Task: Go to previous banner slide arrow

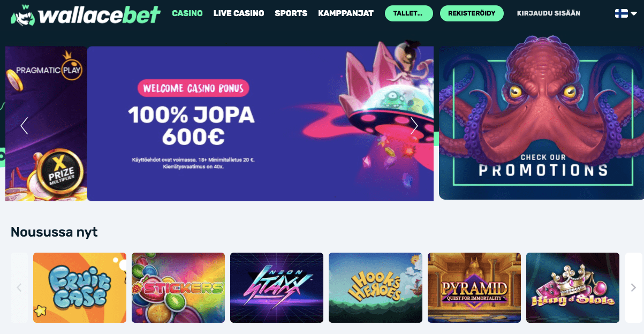Action: 24,125
